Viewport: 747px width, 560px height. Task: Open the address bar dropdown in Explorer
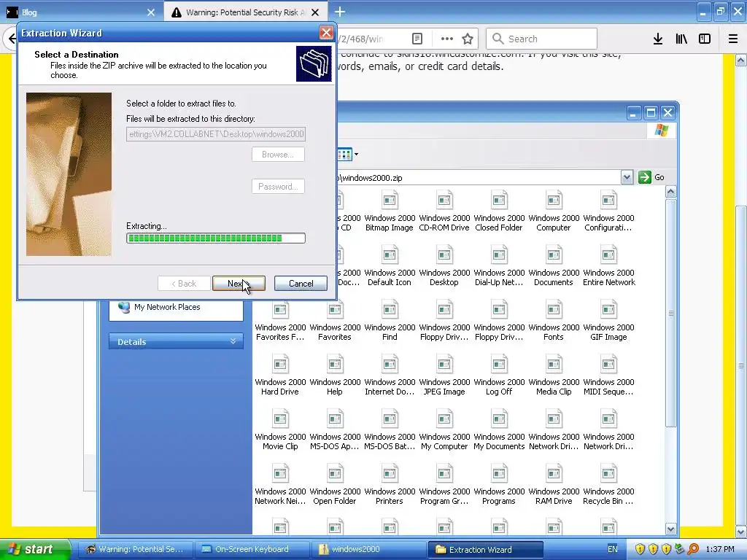point(627,178)
